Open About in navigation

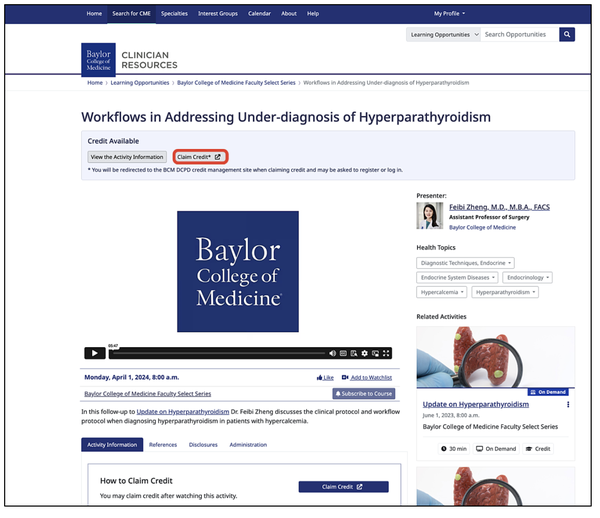click(x=289, y=13)
